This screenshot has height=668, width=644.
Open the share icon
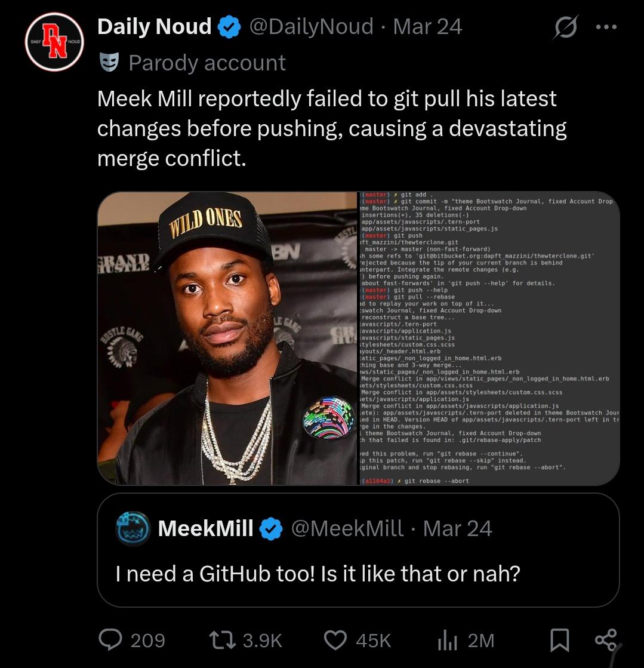607,640
